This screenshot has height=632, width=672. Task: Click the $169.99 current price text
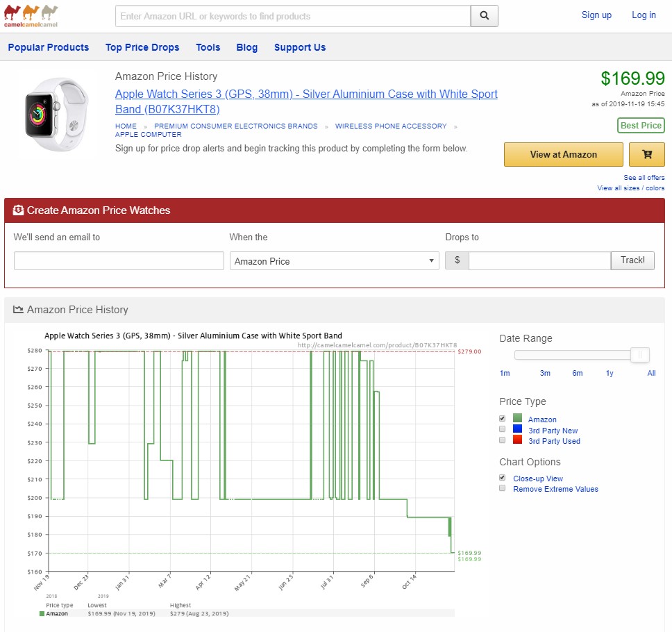(x=632, y=78)
